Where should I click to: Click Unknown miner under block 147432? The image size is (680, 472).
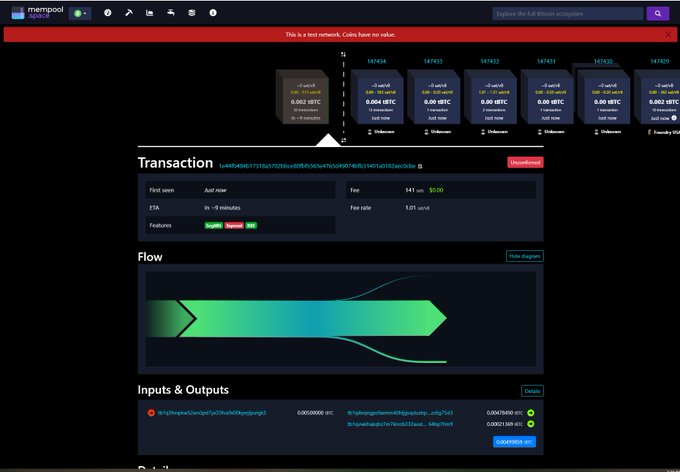[494, 131]
